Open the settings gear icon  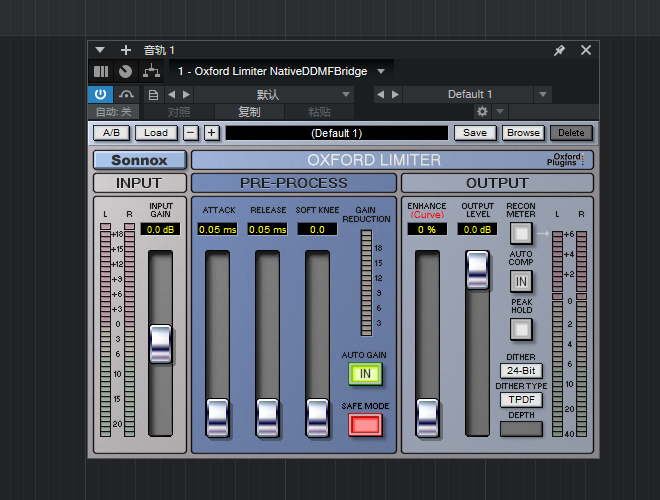coord(482,112)
